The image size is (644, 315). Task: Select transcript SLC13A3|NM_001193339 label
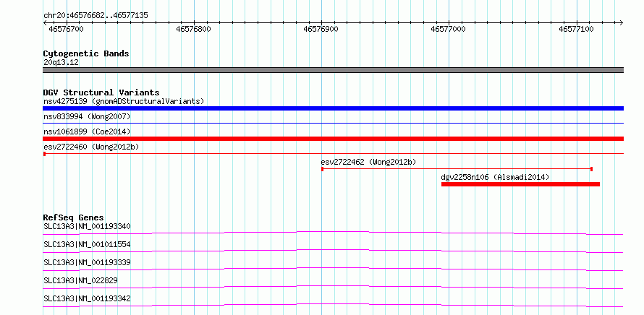click(87, 262)
